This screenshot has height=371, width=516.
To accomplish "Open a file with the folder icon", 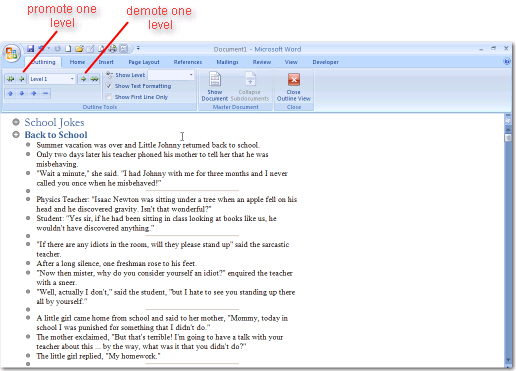I will coord(79,49).
